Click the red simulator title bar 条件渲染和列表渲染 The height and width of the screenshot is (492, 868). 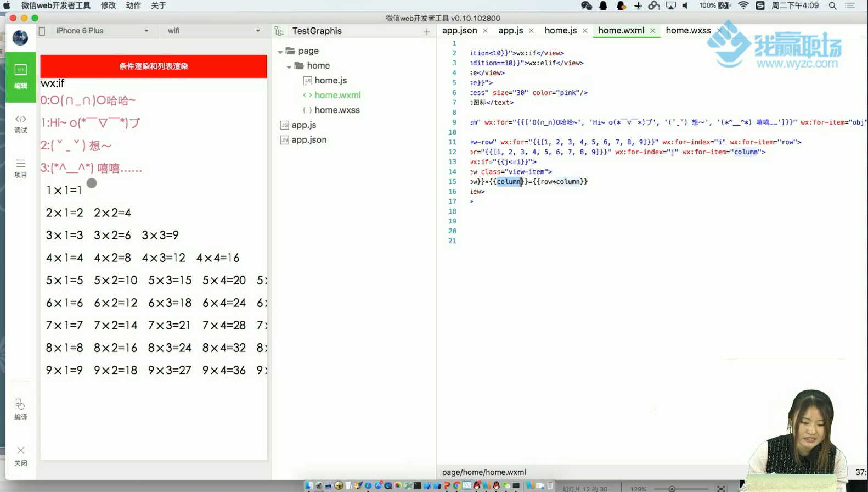click(154, 66)
